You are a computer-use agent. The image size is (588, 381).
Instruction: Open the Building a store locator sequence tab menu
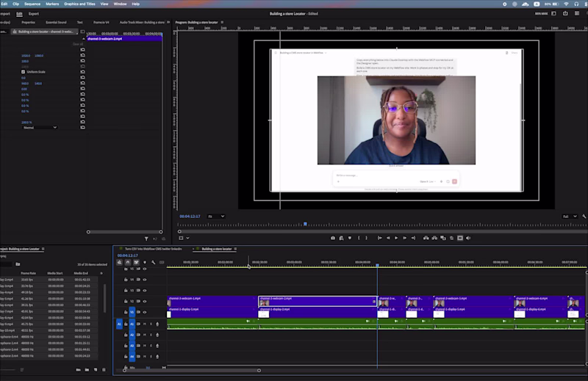pyautogui.click(x=235, y=249)
